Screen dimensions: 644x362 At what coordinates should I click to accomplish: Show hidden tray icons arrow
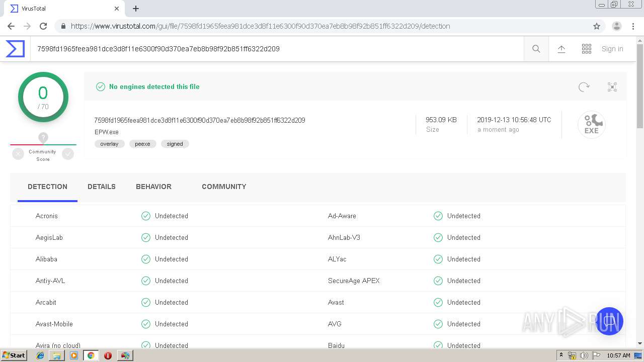click(x=561, y=355)
